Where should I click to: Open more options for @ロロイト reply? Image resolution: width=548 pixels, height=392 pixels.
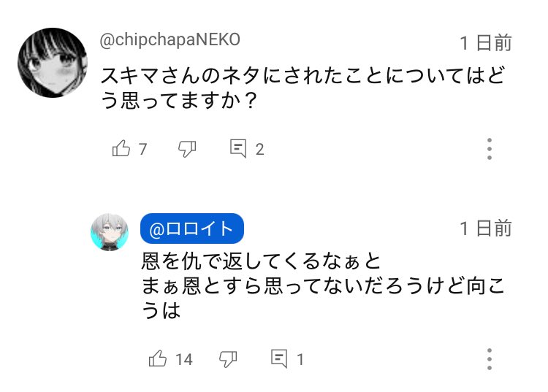point(490,359)
